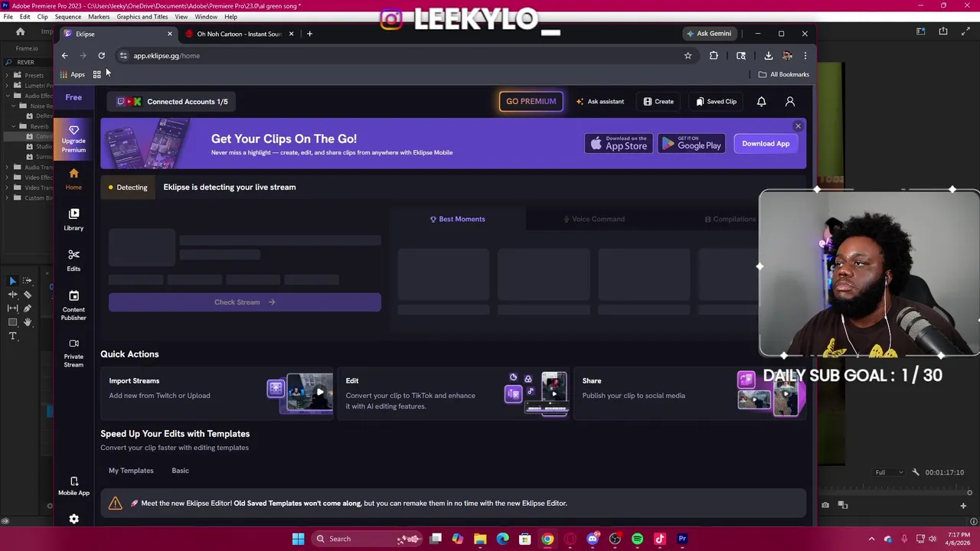Select Premiere Type tool
Viewport: 980px width, 551px height.
click(x=12, y=336)
